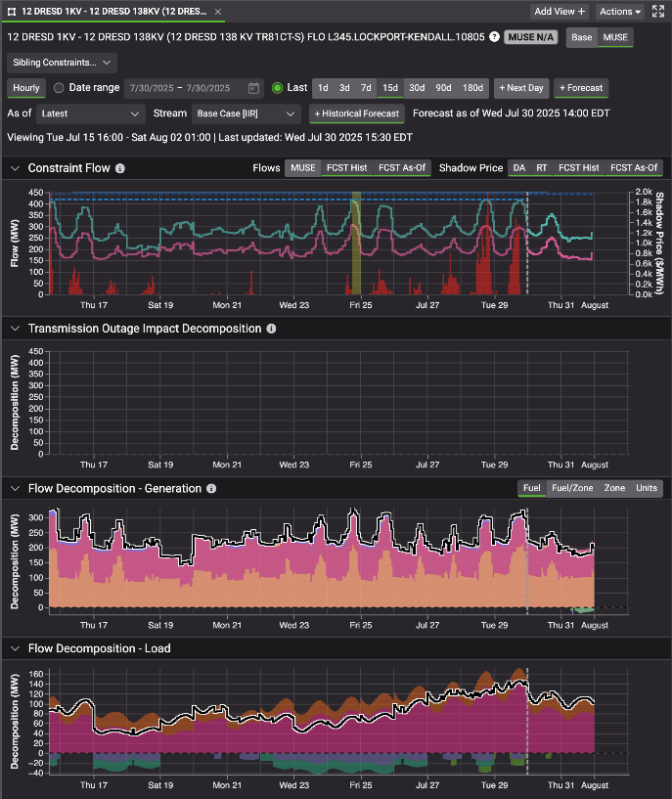Open the Sibling Constraints dropdown
The image size is (672, 799).
point(62,63)
